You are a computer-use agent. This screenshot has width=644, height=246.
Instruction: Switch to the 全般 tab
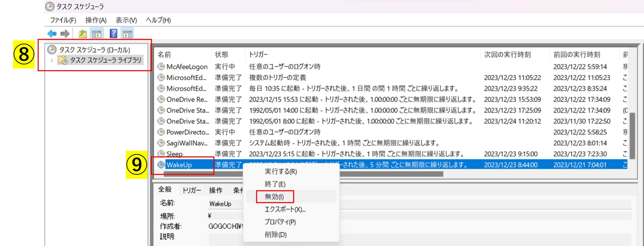(x=165, y=189)
